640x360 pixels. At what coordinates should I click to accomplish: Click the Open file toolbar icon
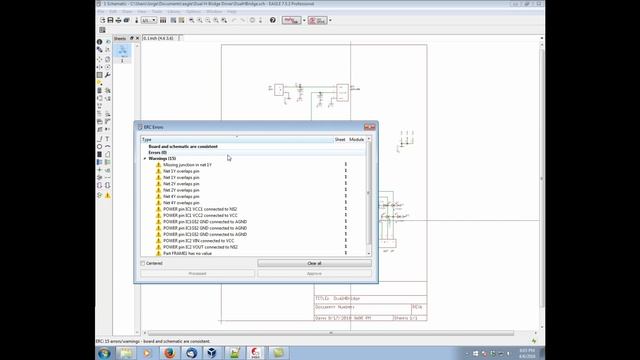tap(102, 20)
